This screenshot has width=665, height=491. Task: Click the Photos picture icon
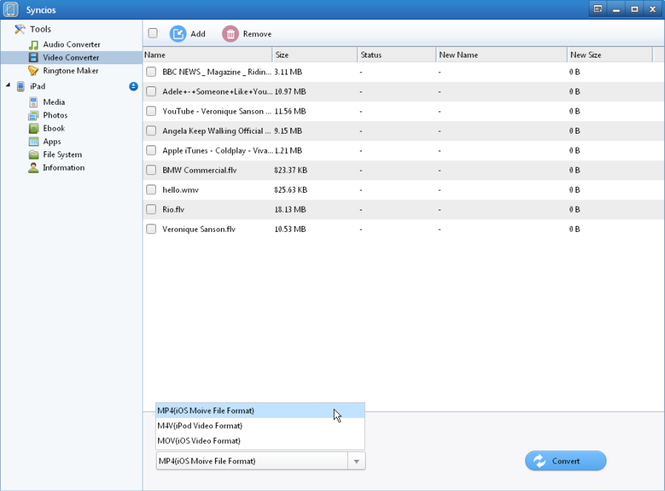pos(34,115)
